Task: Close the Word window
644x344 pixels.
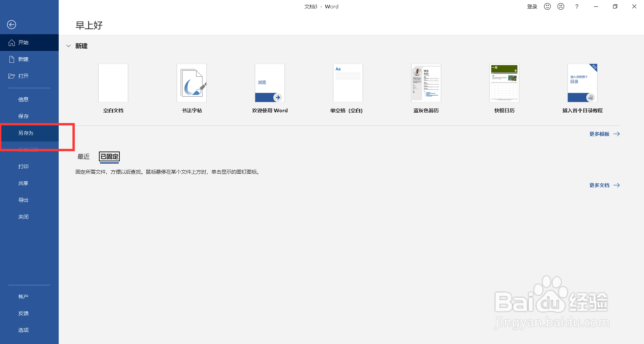Action: click(x=634, y=6)
